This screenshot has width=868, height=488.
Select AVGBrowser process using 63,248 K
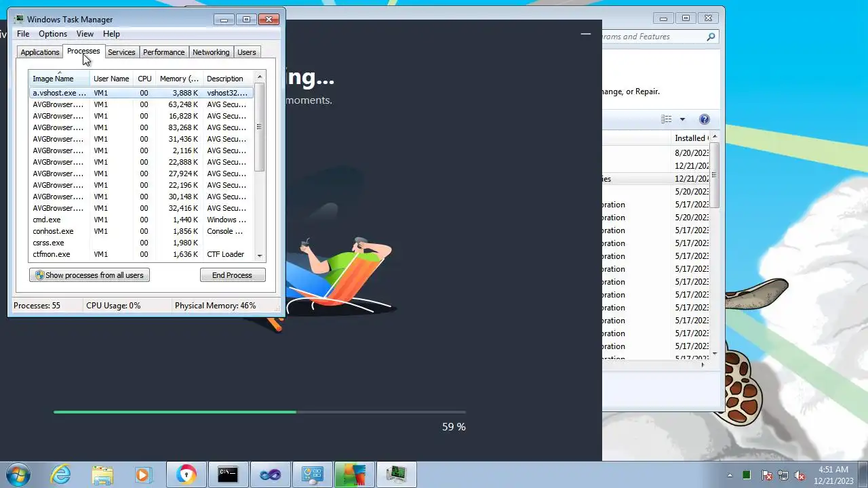pyautogui.click(x=141, y=104)
